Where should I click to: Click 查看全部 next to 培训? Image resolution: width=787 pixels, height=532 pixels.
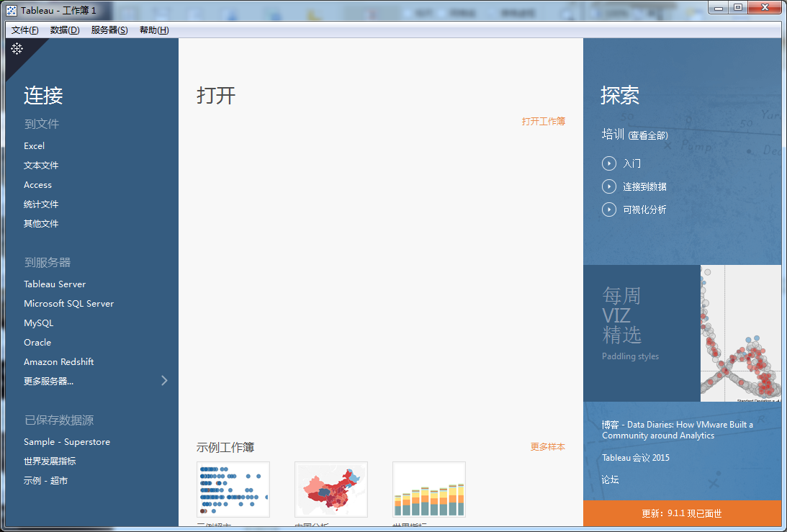coord(648,135)
